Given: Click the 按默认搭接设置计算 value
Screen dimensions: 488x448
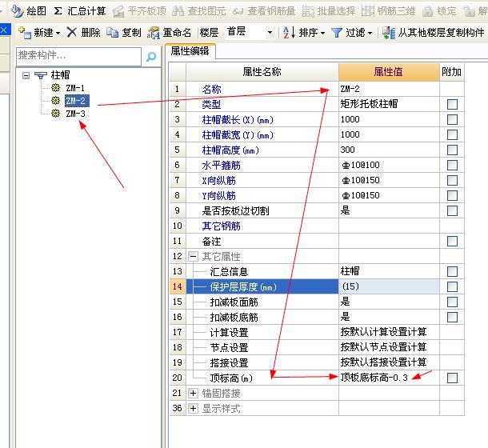Looking at the screenshot, I should coord(389,362).
